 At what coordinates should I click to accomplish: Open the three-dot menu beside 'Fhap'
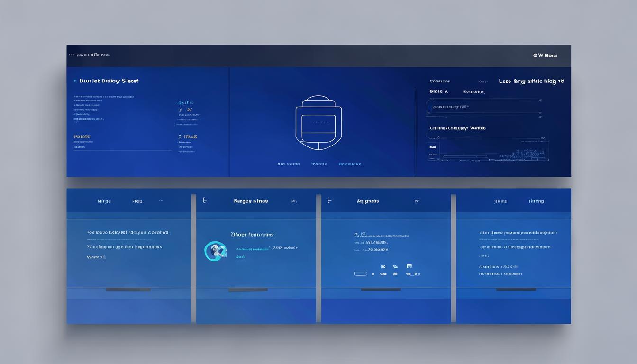(x=161, y=201)
